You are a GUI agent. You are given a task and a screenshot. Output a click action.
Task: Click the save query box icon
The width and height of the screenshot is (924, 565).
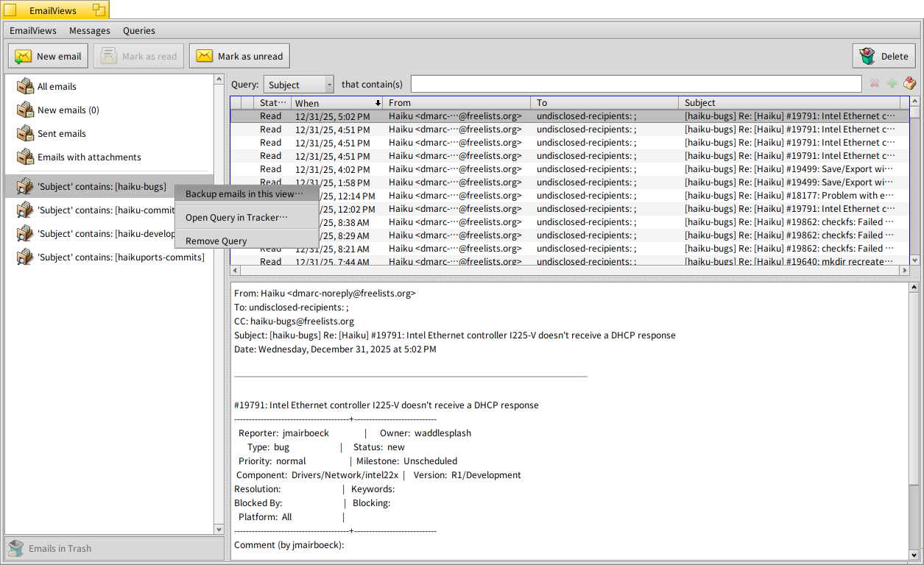click(x=909, y=84)
